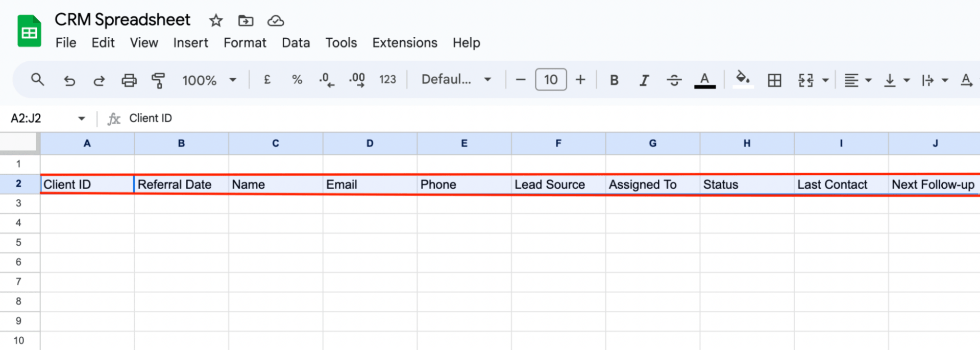The image size is (980, 350).
Task: Click the search magnifier icon in toolbar
Action: 37,80
